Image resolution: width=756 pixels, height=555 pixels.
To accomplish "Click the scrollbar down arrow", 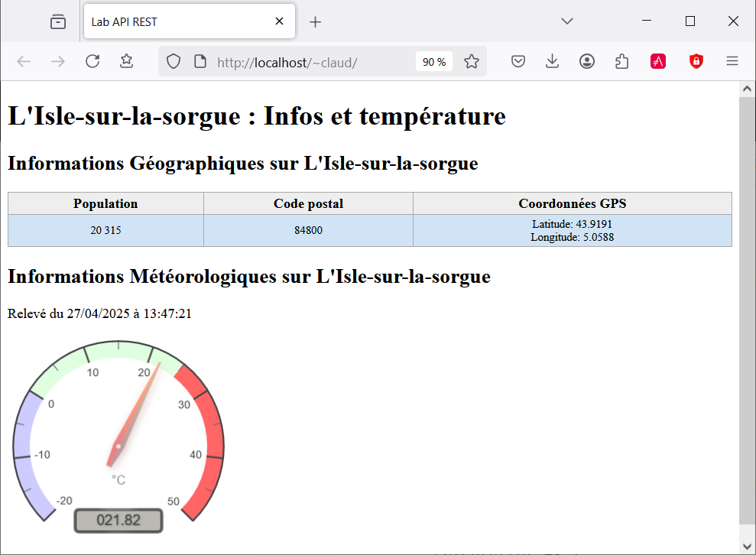I will (x=747, y=547).
